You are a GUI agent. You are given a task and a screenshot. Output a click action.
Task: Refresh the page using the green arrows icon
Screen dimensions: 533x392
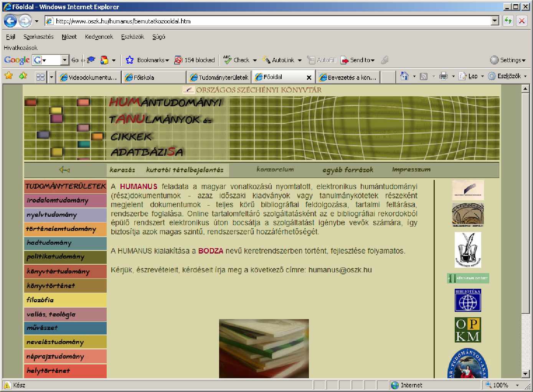[508, 21]
